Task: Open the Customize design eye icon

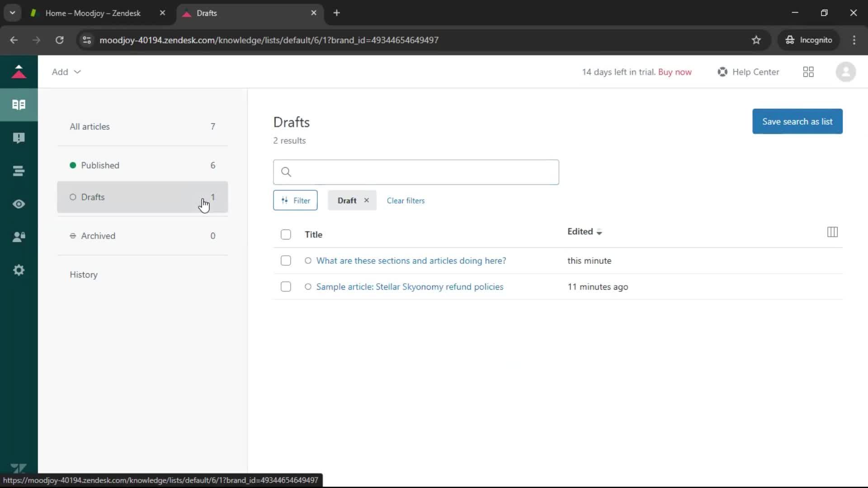Action: point(19,204)
